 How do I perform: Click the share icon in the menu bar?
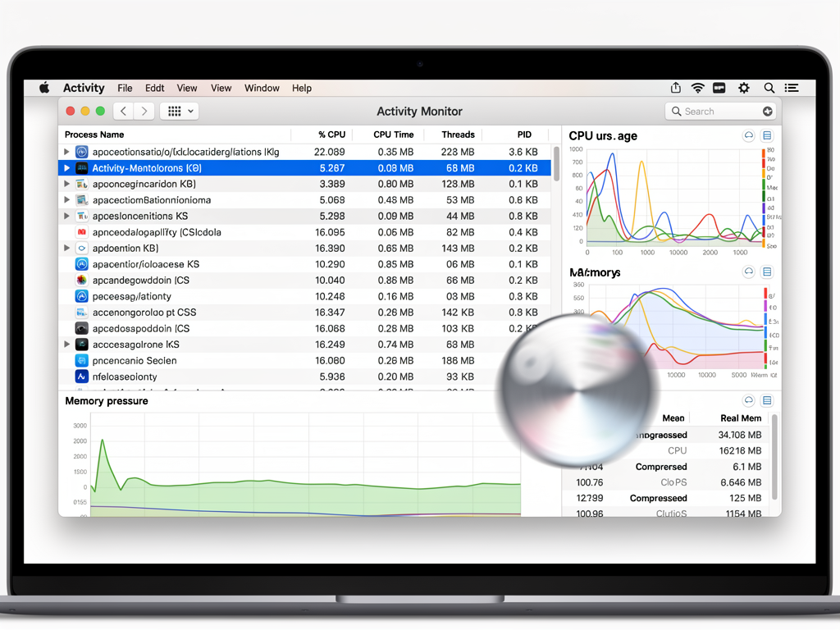click(676, 87)
